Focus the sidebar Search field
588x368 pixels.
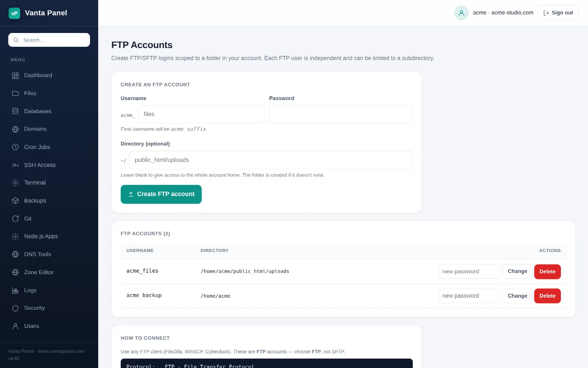coord(49,40)
